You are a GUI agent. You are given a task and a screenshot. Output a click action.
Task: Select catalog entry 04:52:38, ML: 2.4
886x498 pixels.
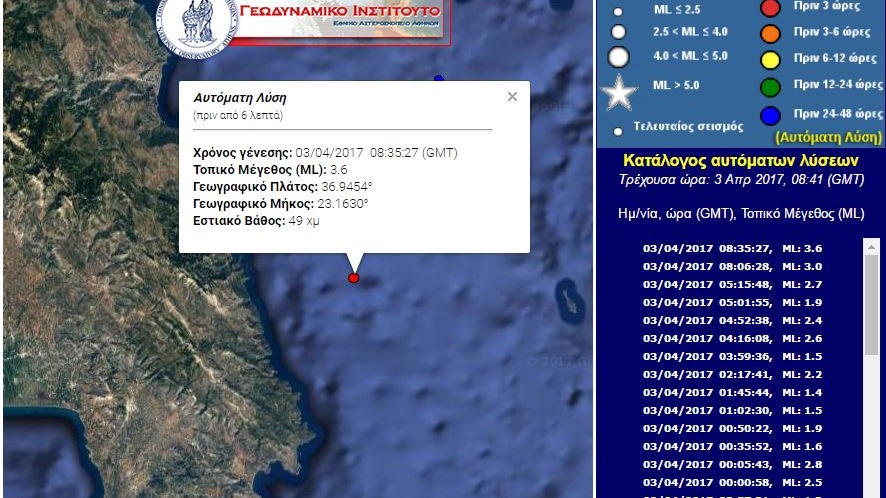tap(732, 321)
